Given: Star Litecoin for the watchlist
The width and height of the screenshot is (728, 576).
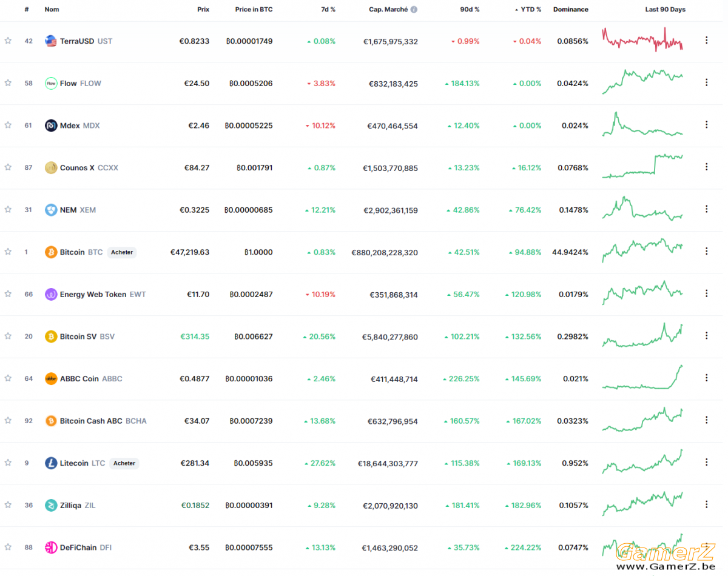Looking at the screenshot, I should coord(8,463).
